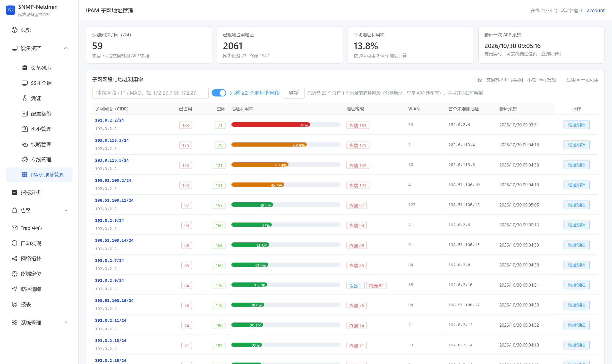Toggle the ≥2 个地址 filter switch
Image resolution: width=612 pixels, height=364 pixels.
click(x=219, y=93)
